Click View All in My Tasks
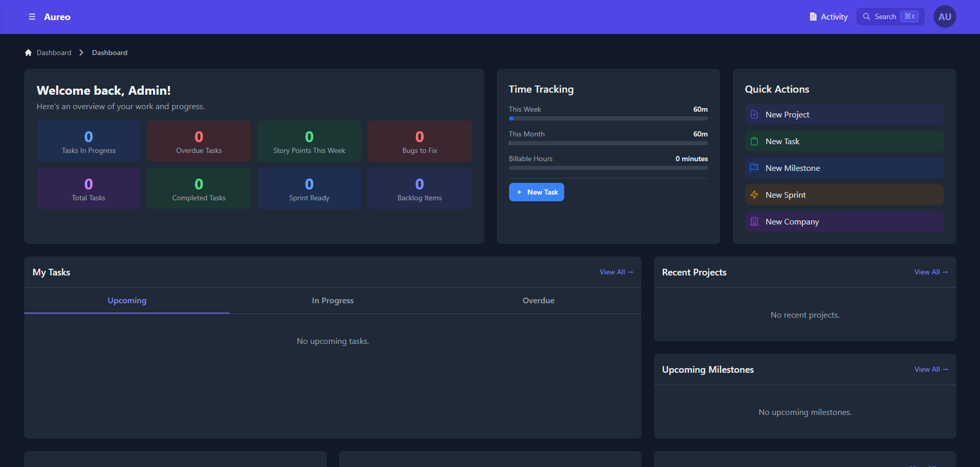The width and height of the screenshot is (980, 467). (616, 272)
